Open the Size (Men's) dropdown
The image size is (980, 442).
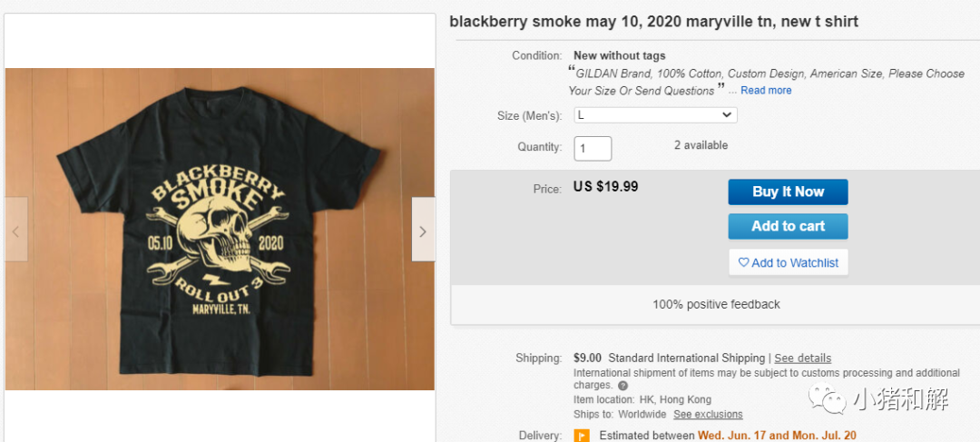click(656, 115)
